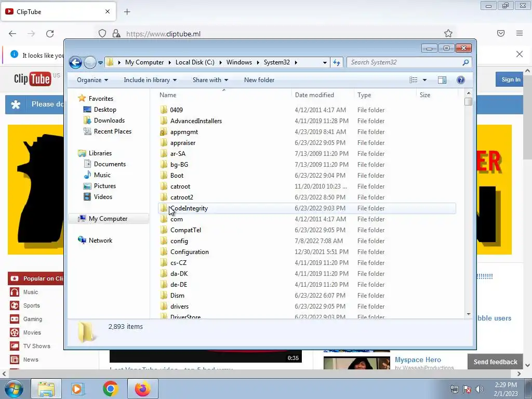Open Explorer Help icon
532x399 pixels.
460,80
